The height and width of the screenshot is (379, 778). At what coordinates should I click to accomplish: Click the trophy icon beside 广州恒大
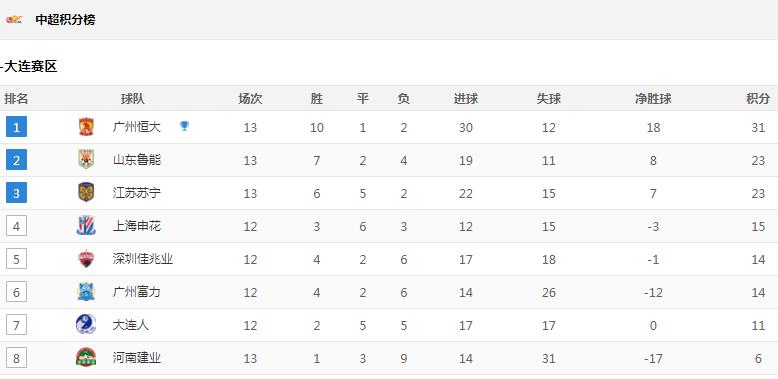[184, 126]
